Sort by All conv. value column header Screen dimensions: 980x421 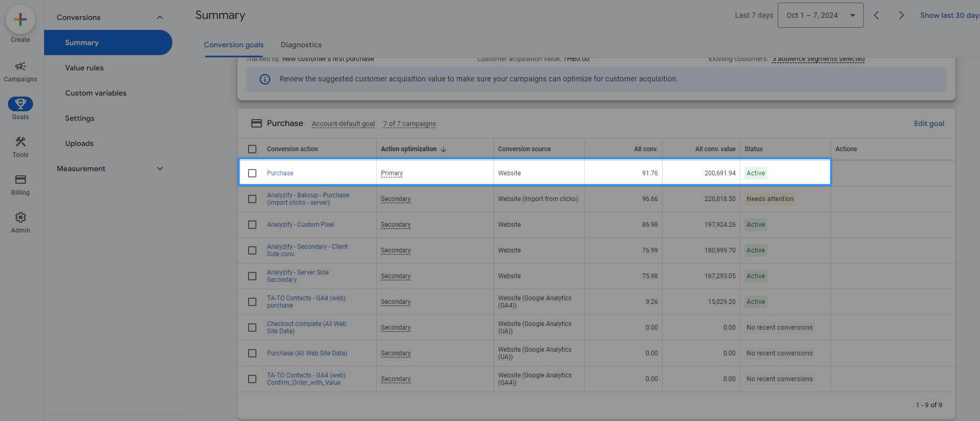(x=715, y=149)
